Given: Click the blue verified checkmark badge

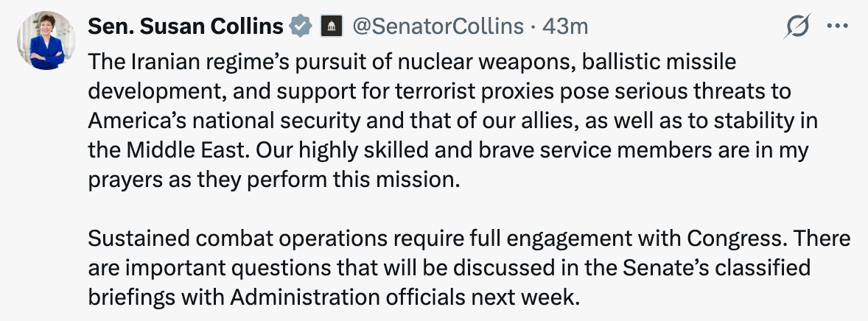Looking at the screenshot, I should [299, 27].
